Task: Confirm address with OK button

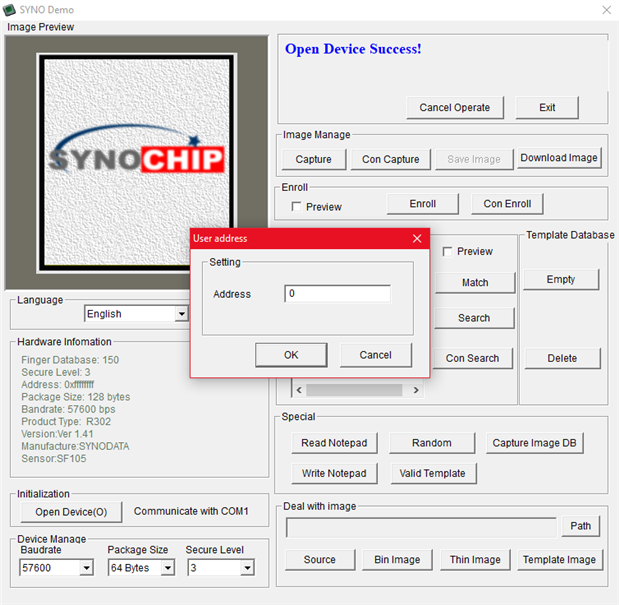Action: click(x=291, y=355)
